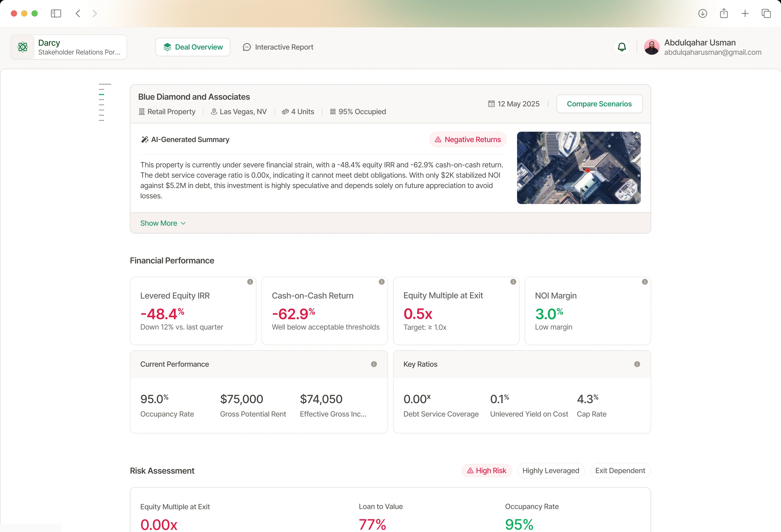Open Key Ratios info icon
The width and height of the screenshot is (781, 532).
pos(637,364)
